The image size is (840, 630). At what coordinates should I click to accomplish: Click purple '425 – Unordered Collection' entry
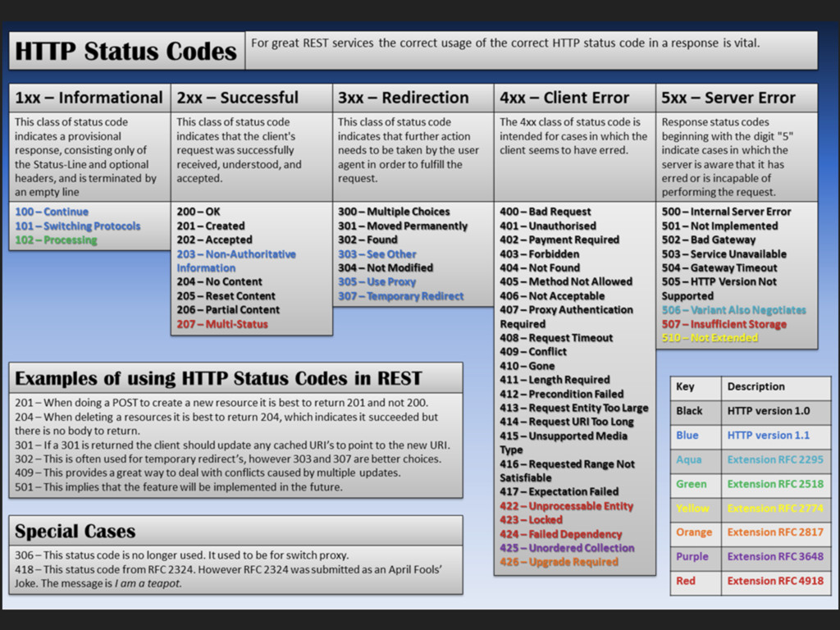coord(567,548)
